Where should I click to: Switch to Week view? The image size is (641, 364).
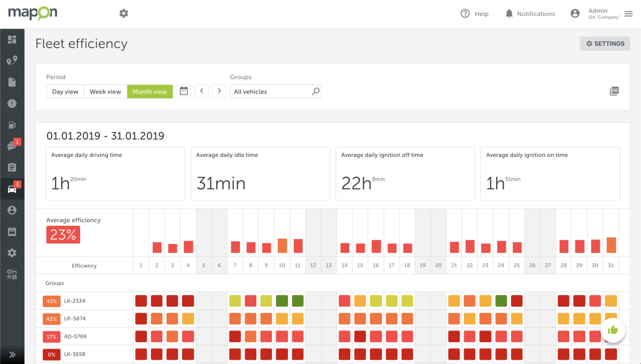click(x=105, y=91)
